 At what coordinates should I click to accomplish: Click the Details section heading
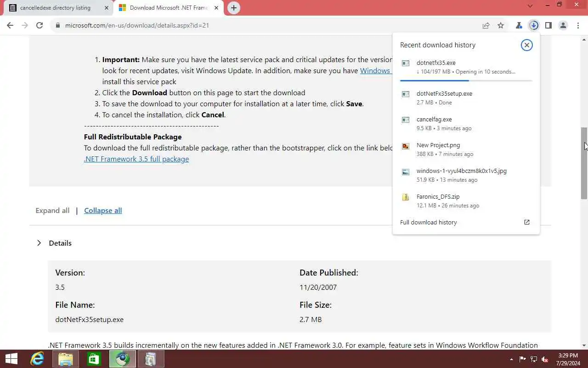tap(60, 243)
